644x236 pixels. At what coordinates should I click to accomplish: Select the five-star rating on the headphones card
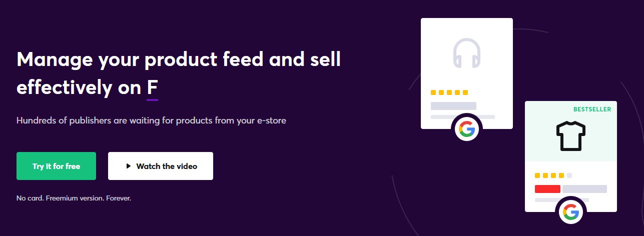click(x=449, y=92)
